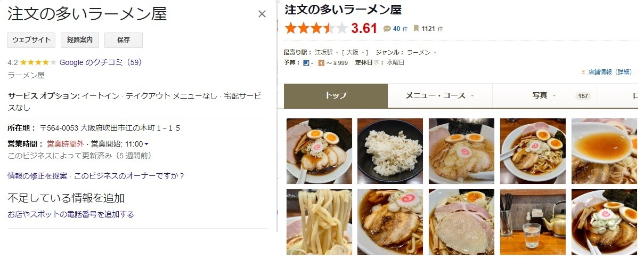Click the closed-day comment icon

pos(378,63)
